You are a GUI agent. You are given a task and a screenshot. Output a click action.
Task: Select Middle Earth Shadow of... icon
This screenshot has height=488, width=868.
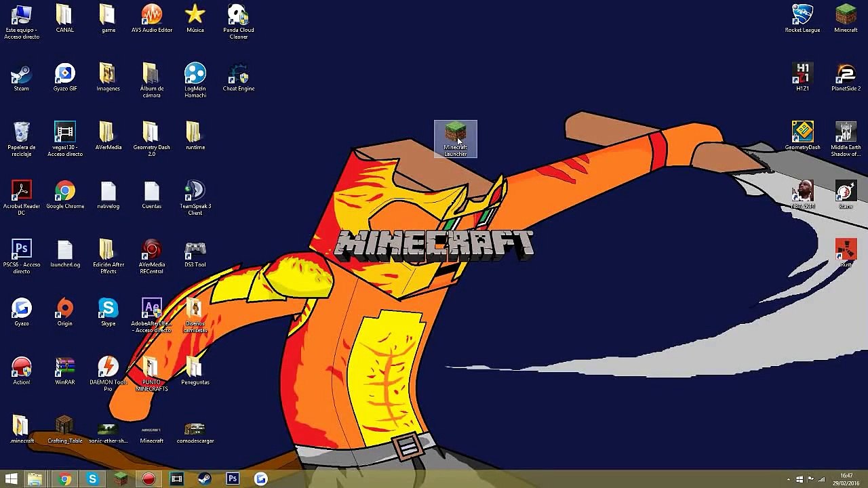846,139
